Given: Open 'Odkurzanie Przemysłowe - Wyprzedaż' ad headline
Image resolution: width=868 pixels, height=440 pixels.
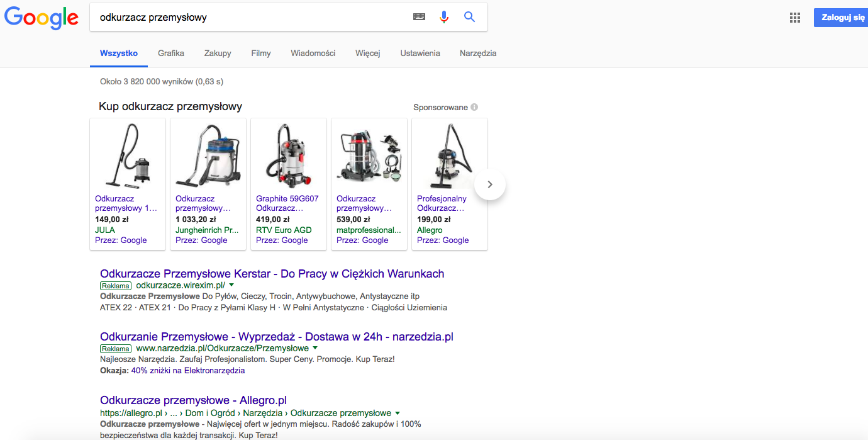Looking at the screenshot, I should [277, 337].
